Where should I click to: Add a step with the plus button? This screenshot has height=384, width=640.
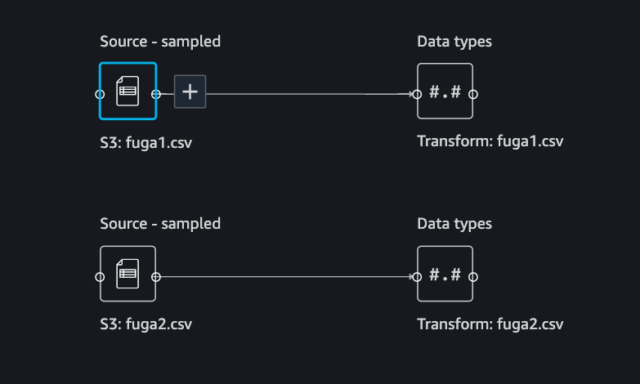(x=190, y=92)
